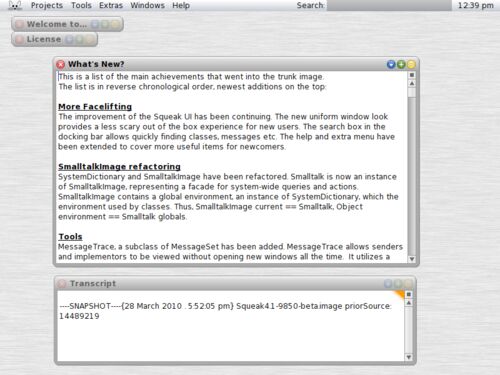
Task: Click the What's New? scrollbar down arrow
Action: [x=412, y=259]
